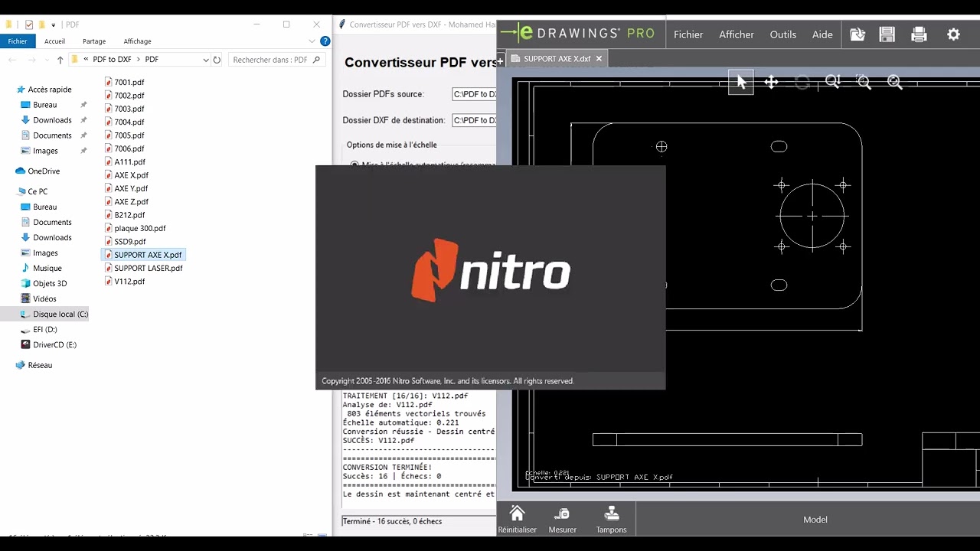Screen dimensions: 980x551
Task: Open eDrawings Afficher menu
Action: tap(737, 34)
